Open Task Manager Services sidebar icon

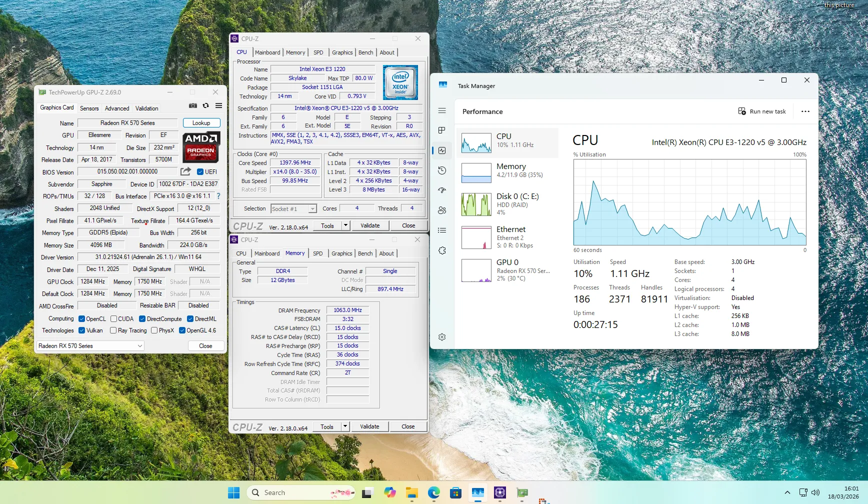click(442, 250)
